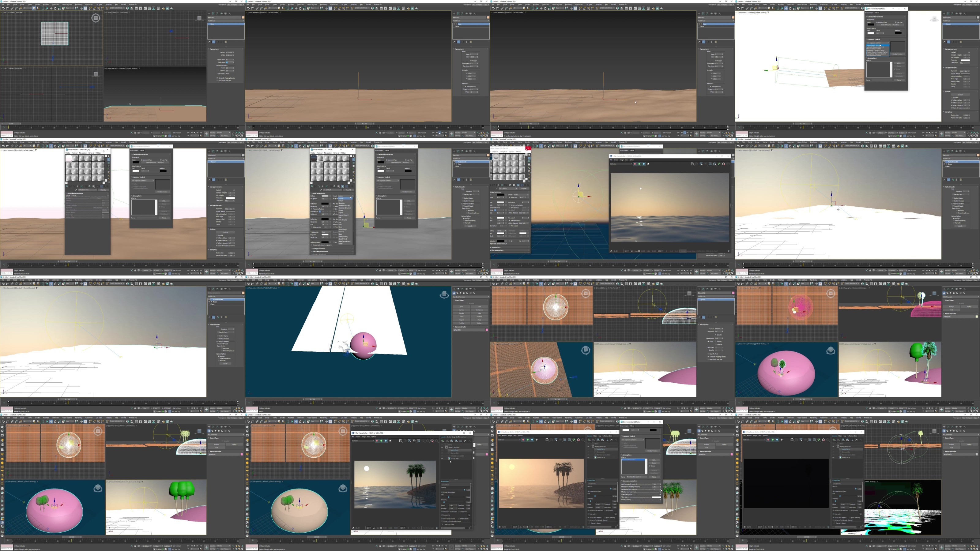Image resolution: width=980 pixels, height=551 pixels.
Task: Open Render menu in 926 x 520 Frame Buffer
Action: coord(616,160)
